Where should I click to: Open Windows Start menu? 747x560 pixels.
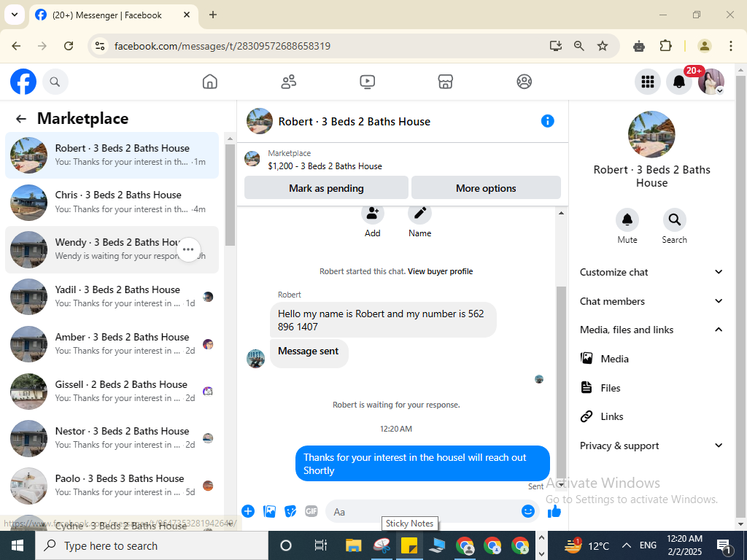click(x=18, y=545)
